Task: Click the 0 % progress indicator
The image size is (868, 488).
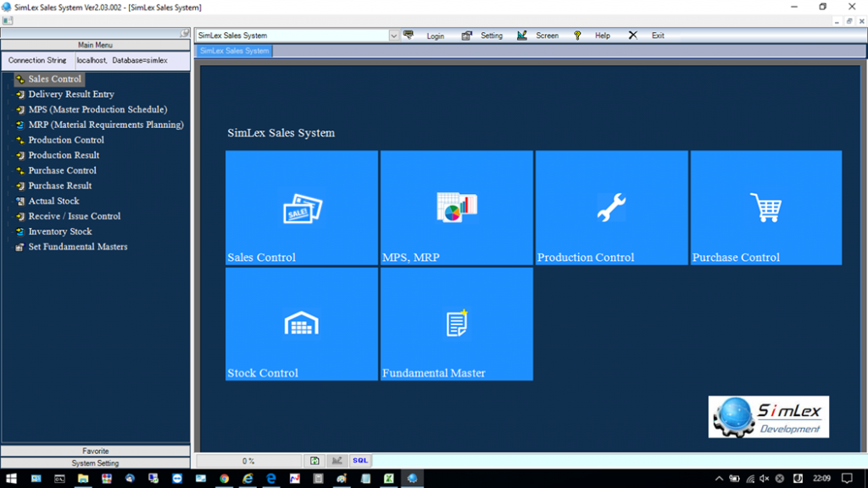Action: tap(248, 461)
